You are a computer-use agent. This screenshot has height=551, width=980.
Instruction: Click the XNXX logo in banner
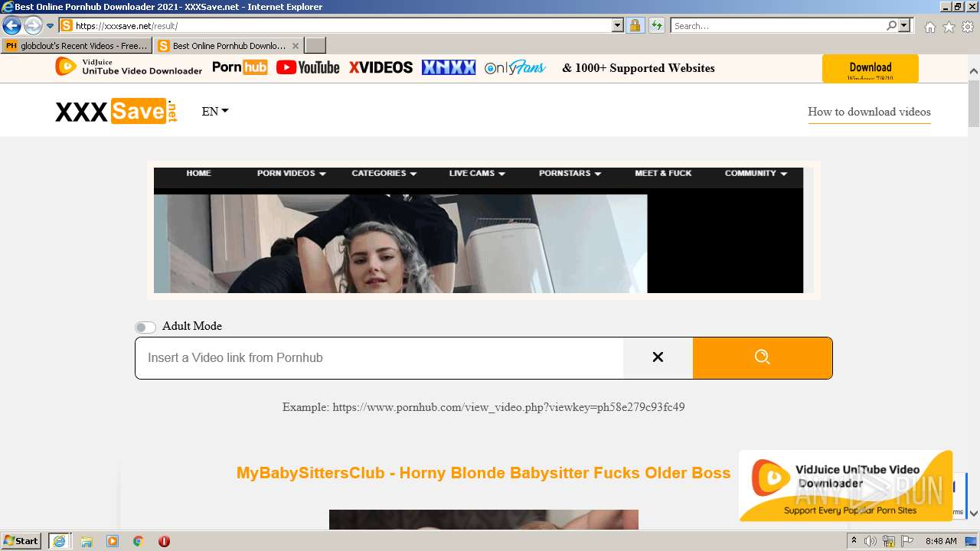pos(449,67)
